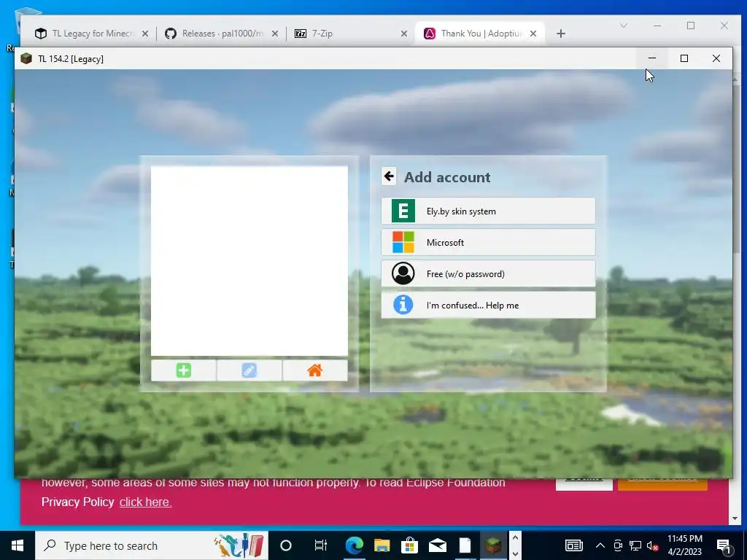
Task: Minimize the TL 154.2 Legacy window
Action: tap(652, 58)
